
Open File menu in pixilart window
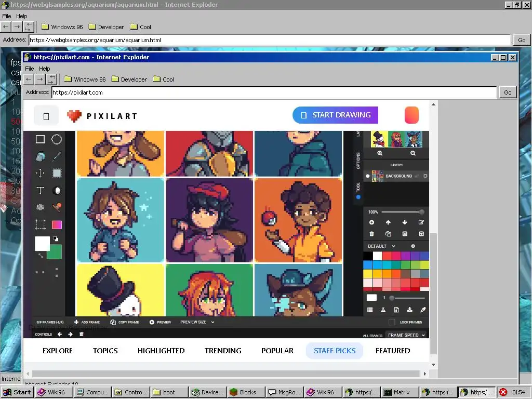pos(30,69)
